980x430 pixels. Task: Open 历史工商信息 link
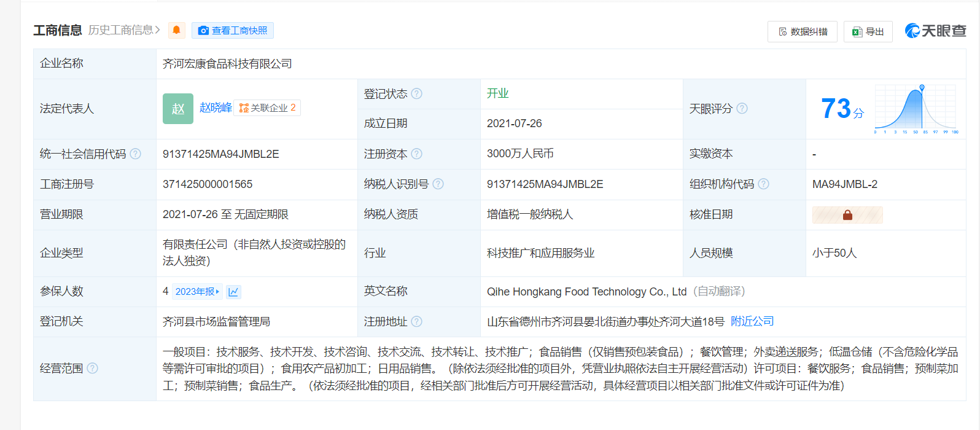tap(124, 30)
